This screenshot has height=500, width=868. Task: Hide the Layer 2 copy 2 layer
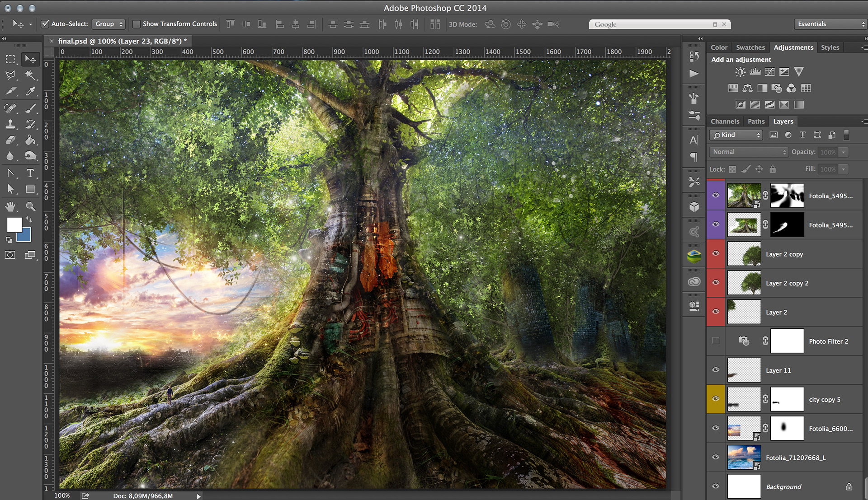pos(716,282)
